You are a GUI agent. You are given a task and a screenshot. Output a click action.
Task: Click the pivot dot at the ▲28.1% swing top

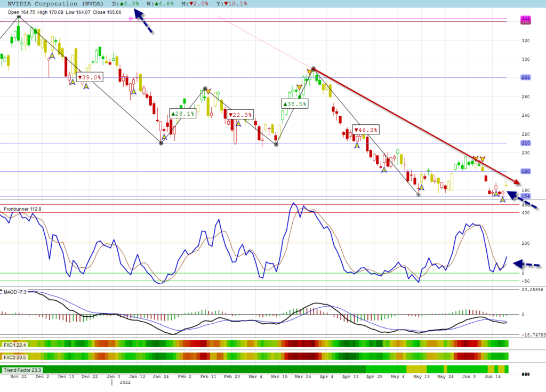(205, 89)
